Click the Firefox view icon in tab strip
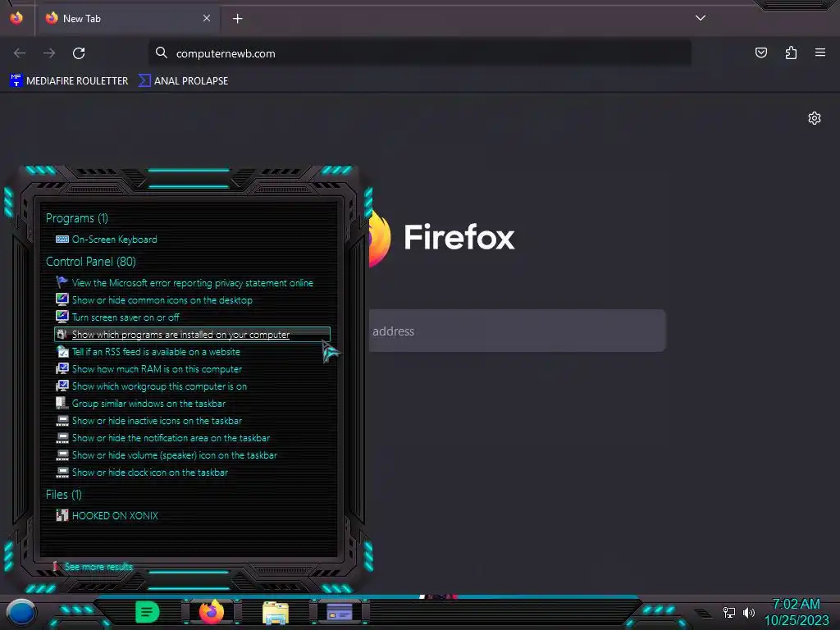This screenshot has height=630, width=840. [x=16, y=18]
